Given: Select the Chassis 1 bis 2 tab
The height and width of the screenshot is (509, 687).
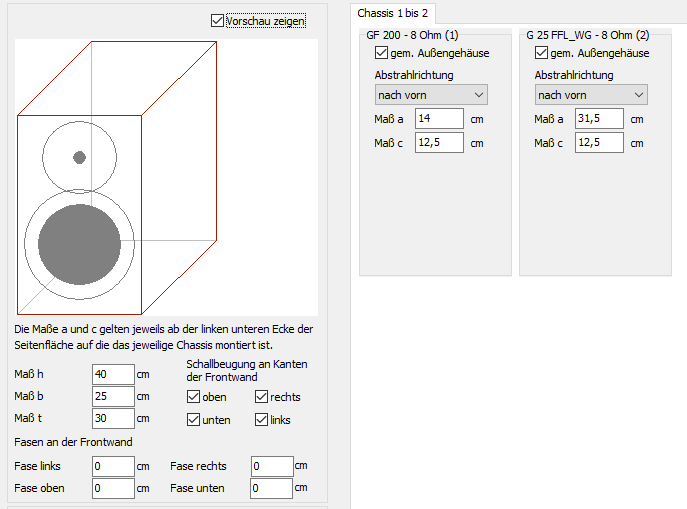Looking at the screenshot, I should 393,13.
